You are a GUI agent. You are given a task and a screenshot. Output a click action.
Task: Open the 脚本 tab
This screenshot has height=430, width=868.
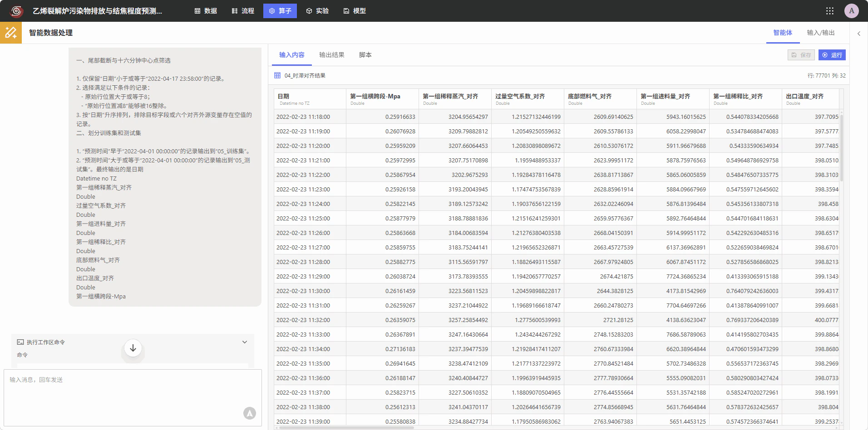pos(365,55)
